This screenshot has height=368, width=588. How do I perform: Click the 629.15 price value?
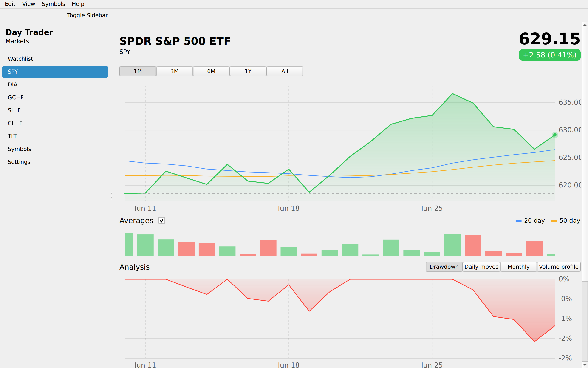point(550,39)
